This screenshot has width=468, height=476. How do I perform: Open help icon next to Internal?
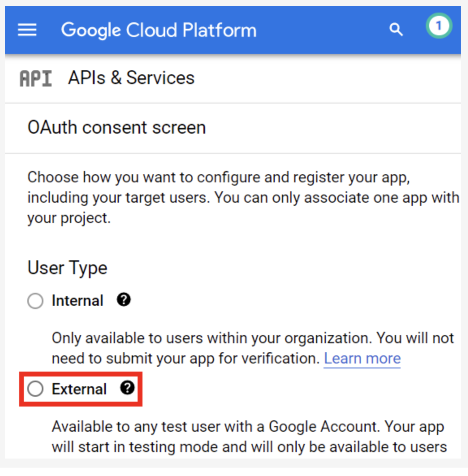coord(124,300)
